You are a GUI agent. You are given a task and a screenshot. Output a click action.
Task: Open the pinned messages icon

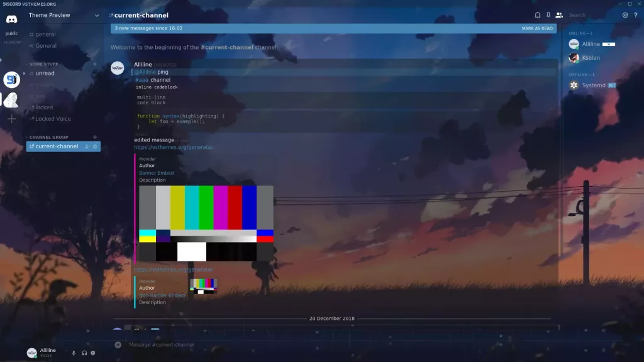click(548, 15)
